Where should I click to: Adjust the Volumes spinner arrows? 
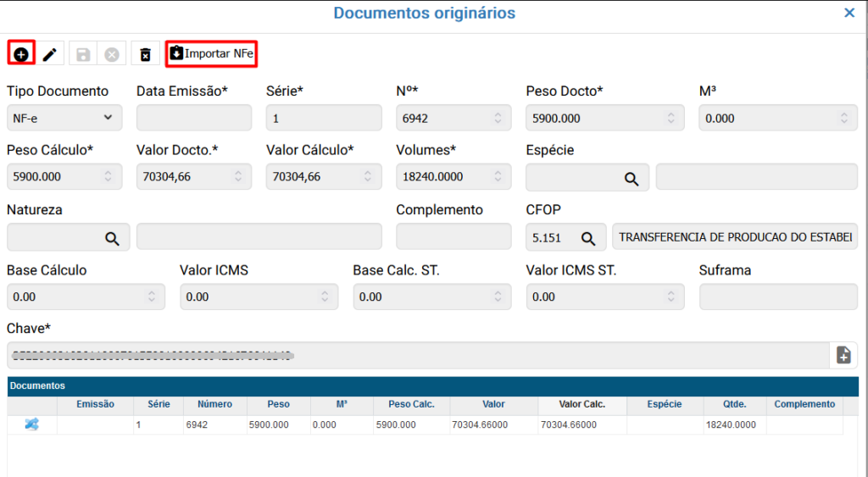pos(498,177)
